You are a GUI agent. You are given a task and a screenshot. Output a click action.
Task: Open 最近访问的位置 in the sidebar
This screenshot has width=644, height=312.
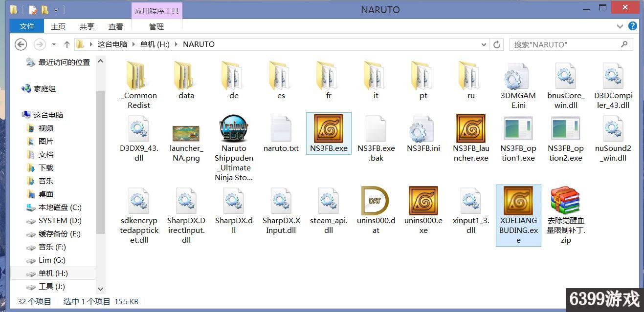[59, 62]
